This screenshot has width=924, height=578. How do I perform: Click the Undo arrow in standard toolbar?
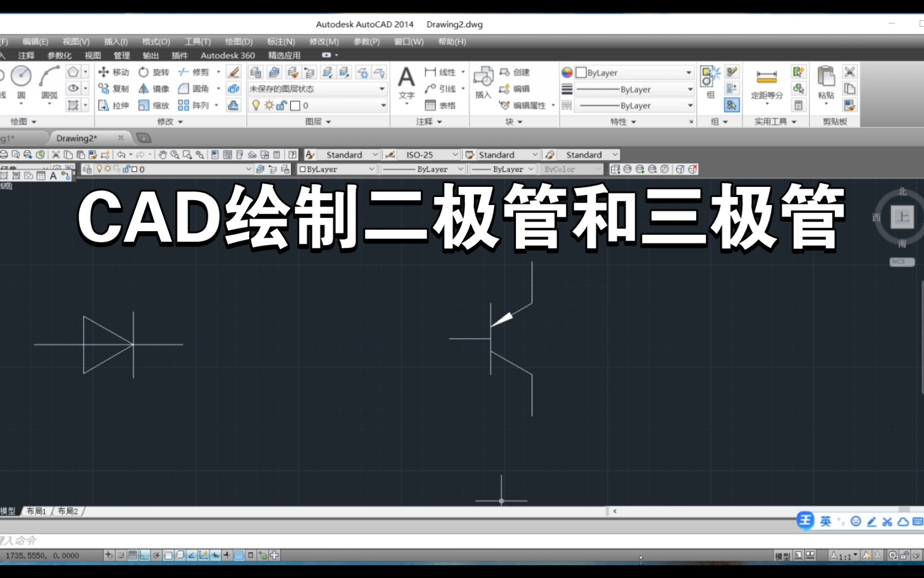(x=121, y=155)
